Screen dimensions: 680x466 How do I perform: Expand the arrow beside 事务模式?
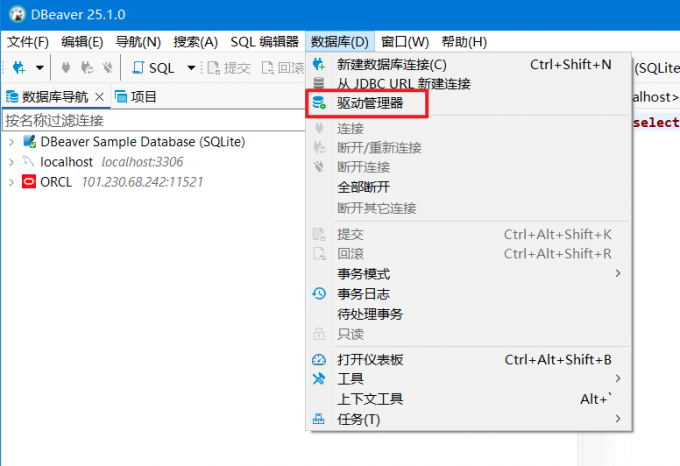tap(618, 274)
